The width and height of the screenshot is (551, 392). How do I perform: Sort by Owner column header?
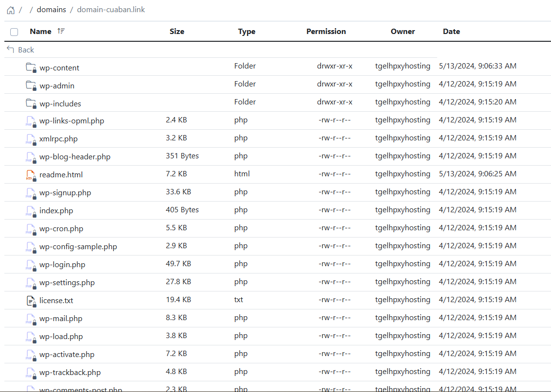coord(403,32)
